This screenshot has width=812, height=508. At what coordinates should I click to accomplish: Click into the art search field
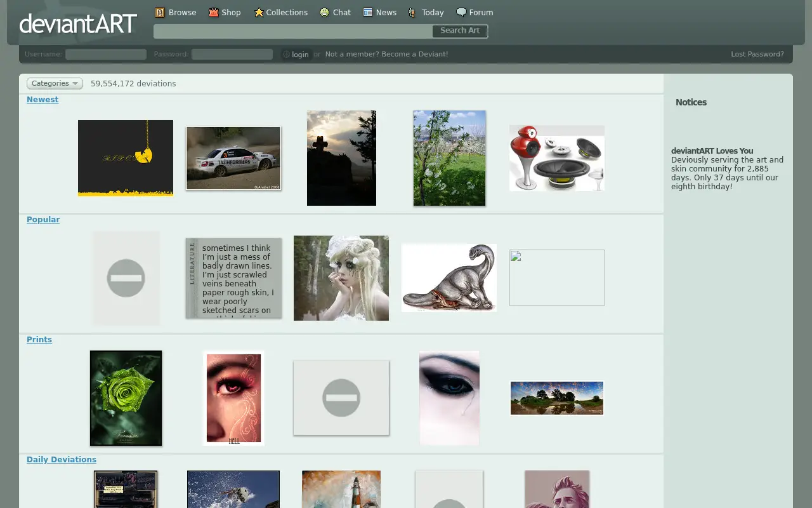(x=293, y=30)
